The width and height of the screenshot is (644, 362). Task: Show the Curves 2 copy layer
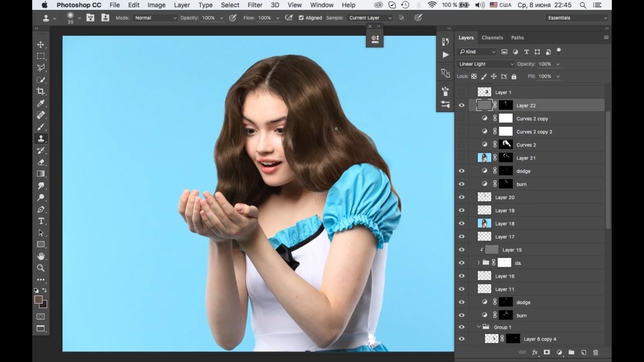coord(461,119)
